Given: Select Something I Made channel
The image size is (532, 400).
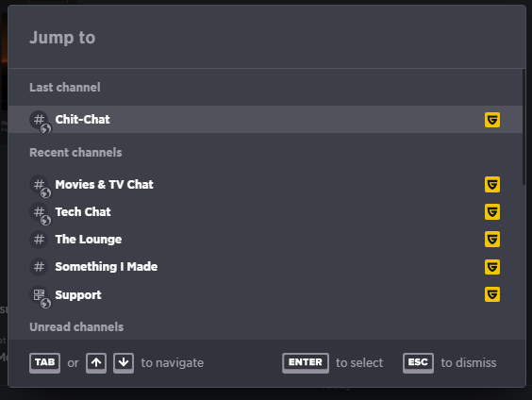Looking at the screenshot, I should (x=265, y=267).
